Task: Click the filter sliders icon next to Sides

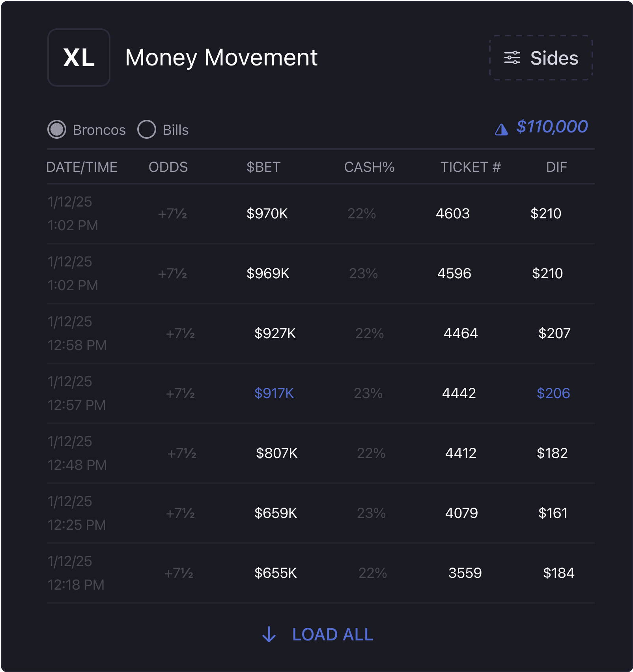Action: [x=512, y=58]
